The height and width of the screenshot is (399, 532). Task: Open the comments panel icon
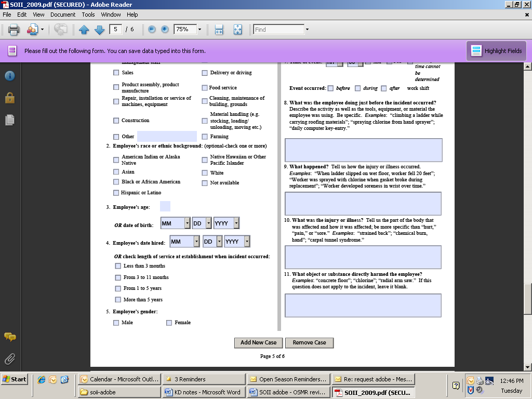[x=9, y=337]
